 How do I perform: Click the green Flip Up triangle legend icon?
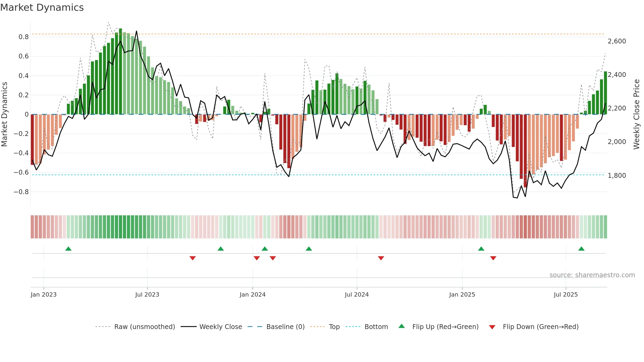pos(402,326)
